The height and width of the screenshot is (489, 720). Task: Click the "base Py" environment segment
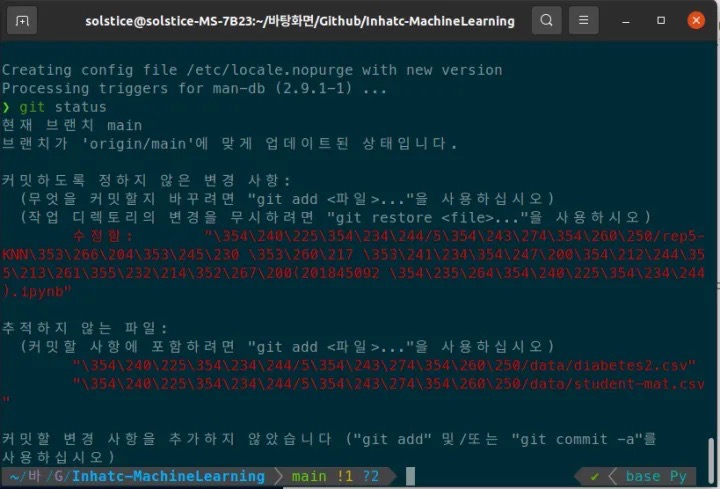pos(656,476)
